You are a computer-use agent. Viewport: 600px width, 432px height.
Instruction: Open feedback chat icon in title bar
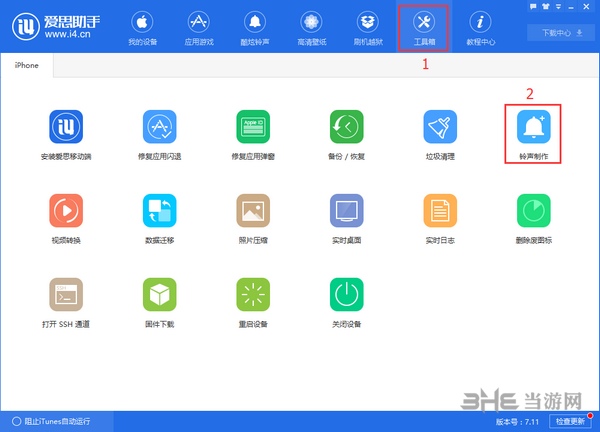(x=533, y=7)
